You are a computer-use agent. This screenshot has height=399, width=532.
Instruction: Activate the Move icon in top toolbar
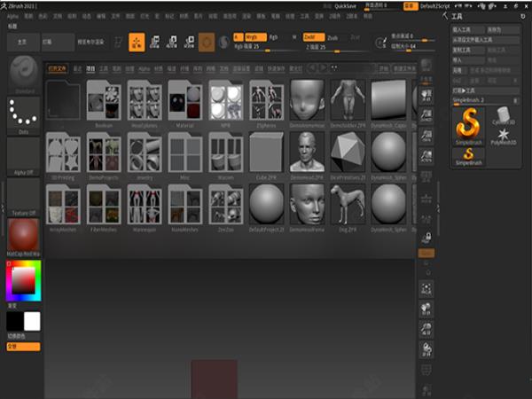pos(154,43)
